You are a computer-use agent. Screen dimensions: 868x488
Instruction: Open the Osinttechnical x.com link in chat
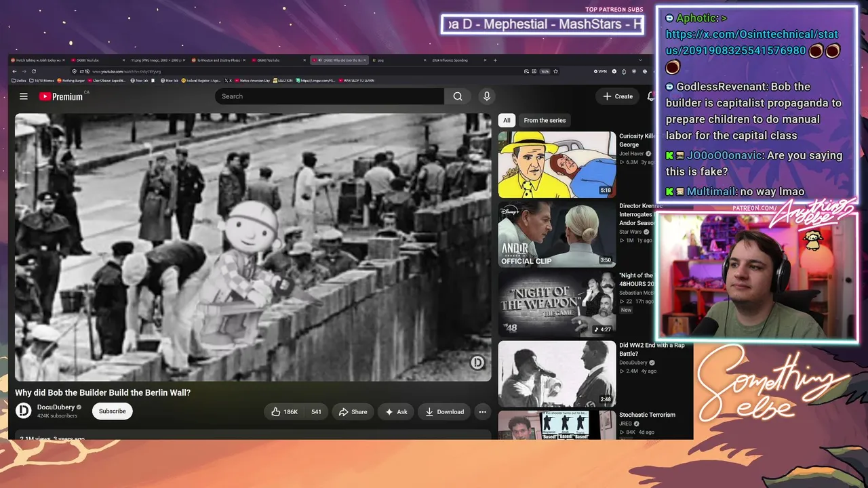(x=752, y=43)
